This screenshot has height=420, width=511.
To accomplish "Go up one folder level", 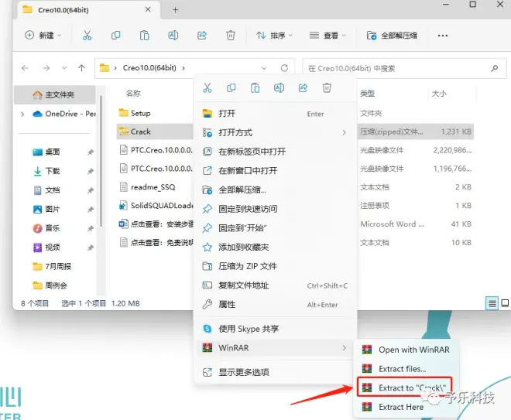I will pos(81,68).
